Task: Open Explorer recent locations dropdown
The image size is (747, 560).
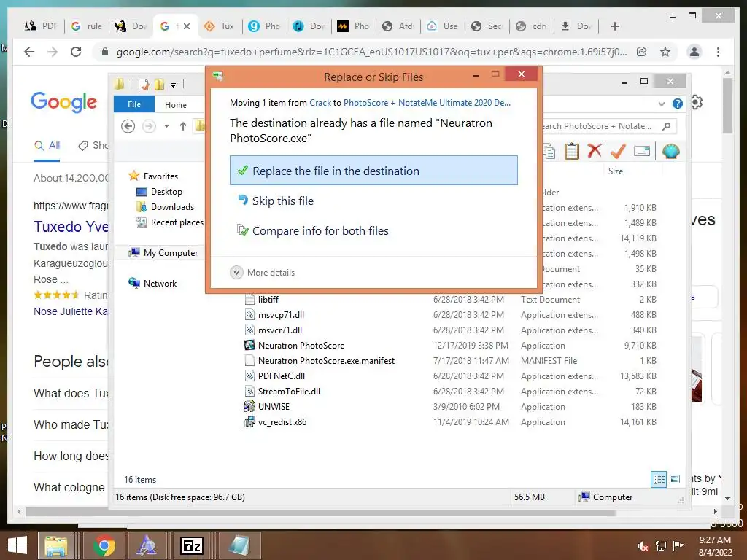Action: pyautogui.click(x=166, y=126)
